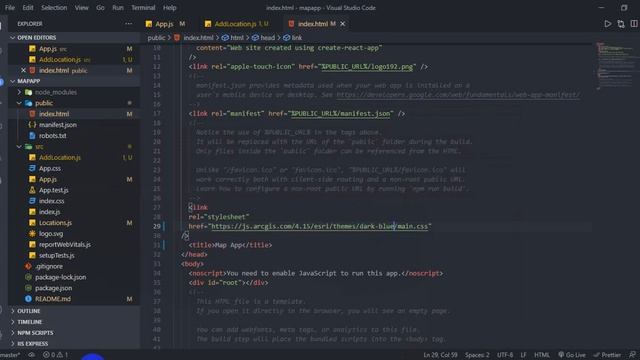Open the Selection menu

coord(54,8)
